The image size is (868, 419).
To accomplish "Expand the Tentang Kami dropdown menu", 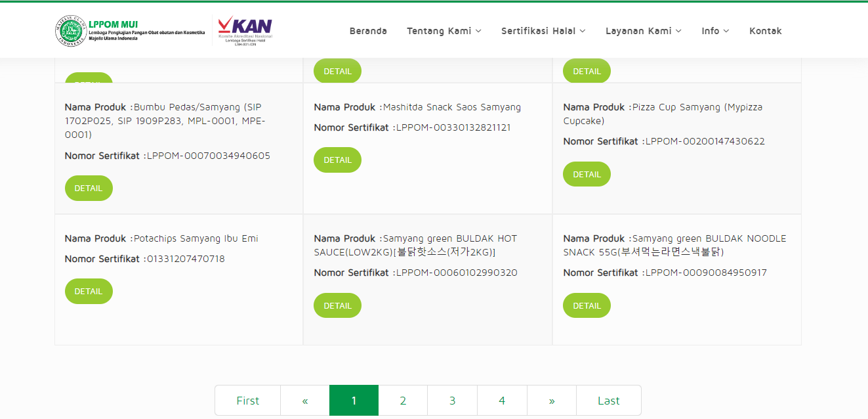I will (x=444, y=31).
